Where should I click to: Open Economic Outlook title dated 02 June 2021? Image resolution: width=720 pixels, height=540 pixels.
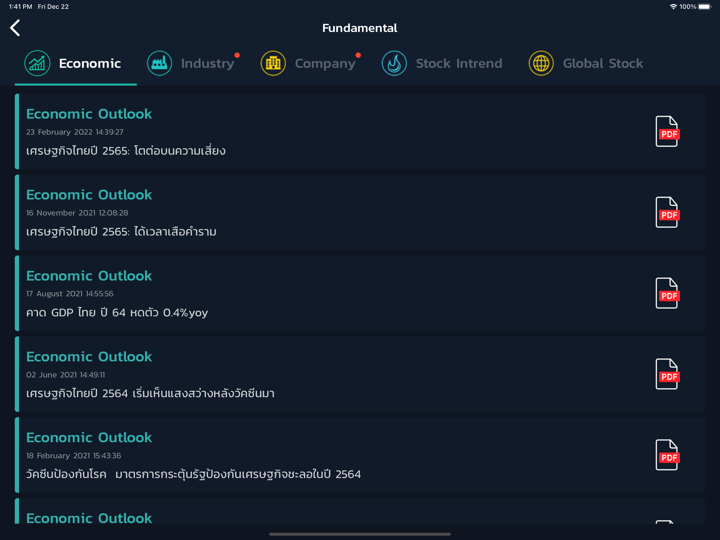coord(89,357)
